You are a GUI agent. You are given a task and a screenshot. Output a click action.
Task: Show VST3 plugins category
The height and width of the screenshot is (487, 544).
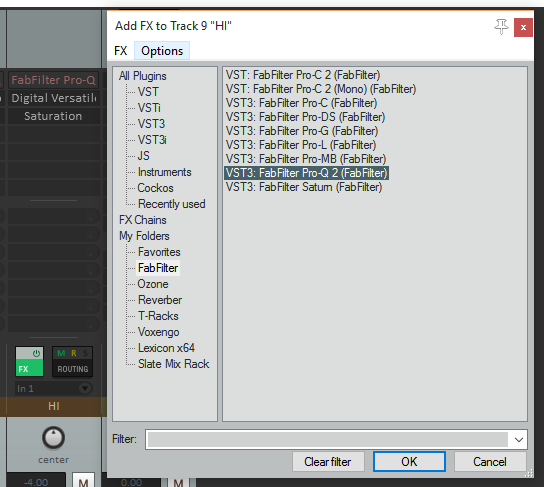click(x=151, y=124)
